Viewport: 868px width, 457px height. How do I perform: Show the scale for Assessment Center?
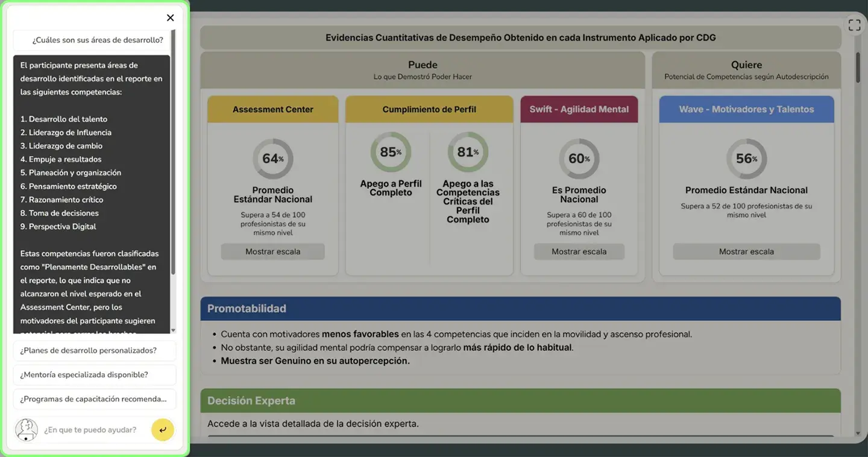click(x=273, y=251)
